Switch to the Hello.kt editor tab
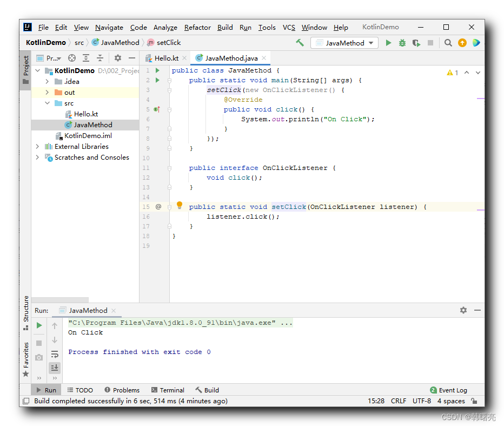504x426 pixels. click(166, 58)
